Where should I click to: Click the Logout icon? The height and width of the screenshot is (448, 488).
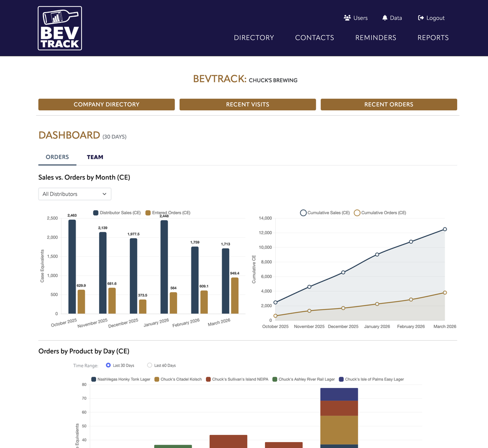421,18
